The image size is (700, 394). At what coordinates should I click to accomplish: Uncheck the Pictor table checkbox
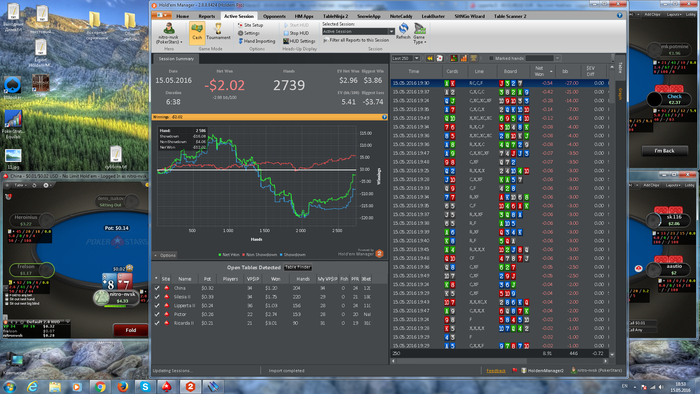(157, 314)
